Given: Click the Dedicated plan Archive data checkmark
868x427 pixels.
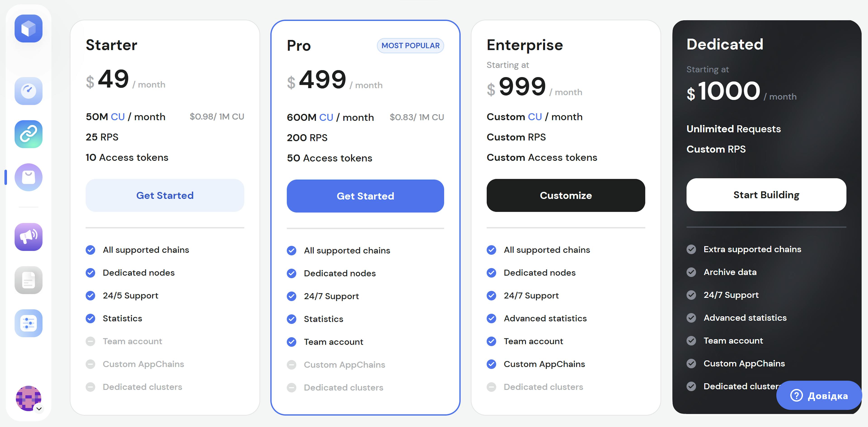Looking at the screenshot, I should 691,272.
